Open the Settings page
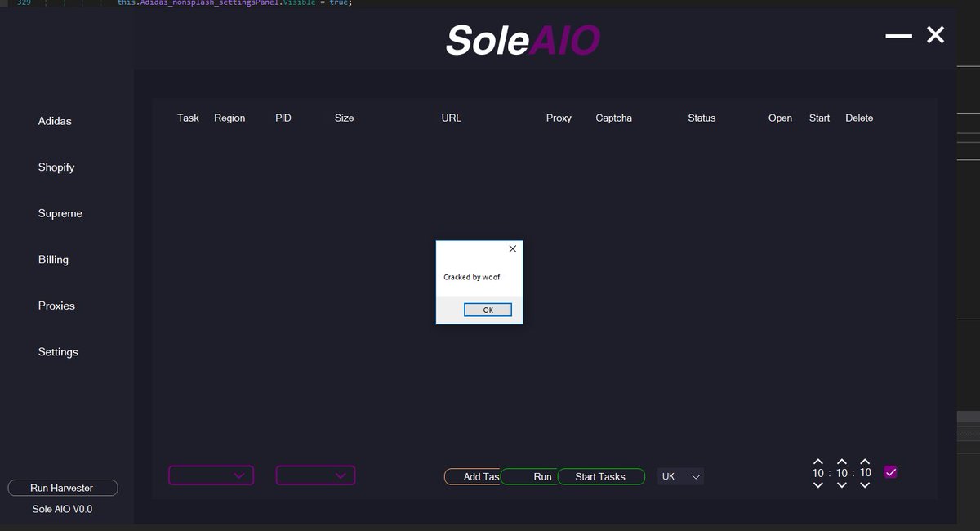980x531 pixels. coord(58,352)
